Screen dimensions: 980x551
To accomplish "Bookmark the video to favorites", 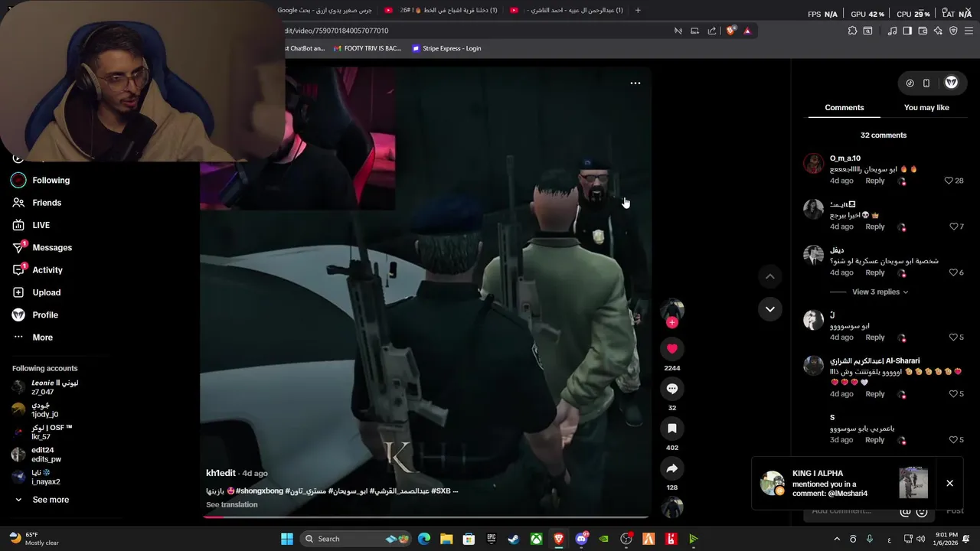I will click(x=671, y=429).
